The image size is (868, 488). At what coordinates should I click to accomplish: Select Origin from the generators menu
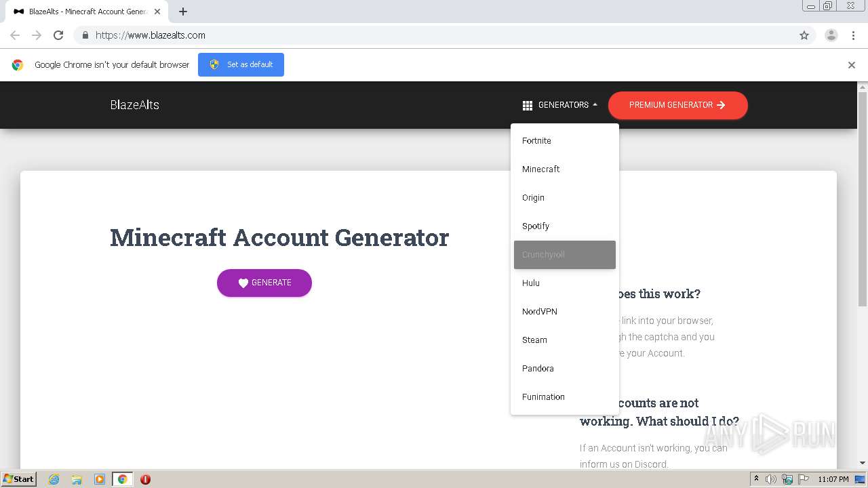coord(564,198)
